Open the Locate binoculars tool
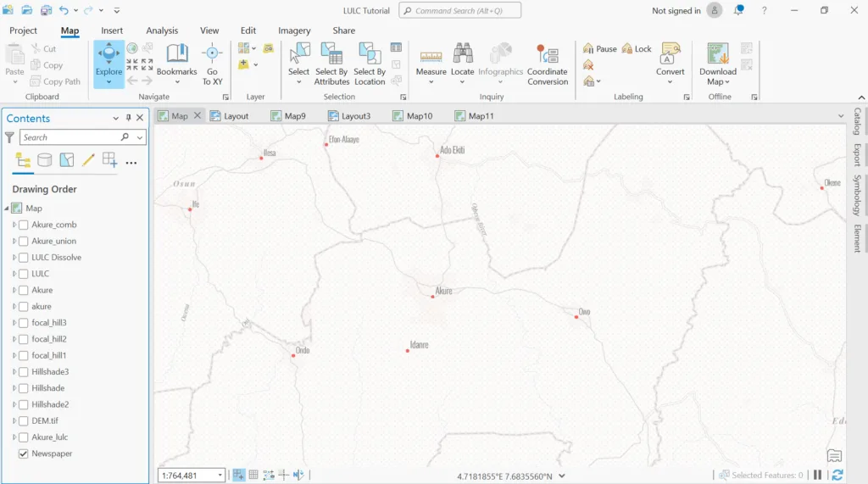The width and height of the screenshot is (868, 484). [462, 63]
